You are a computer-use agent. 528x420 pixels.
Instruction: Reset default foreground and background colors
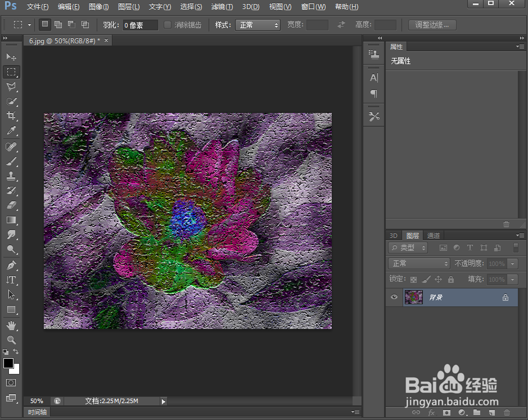(x=6, y=351)
